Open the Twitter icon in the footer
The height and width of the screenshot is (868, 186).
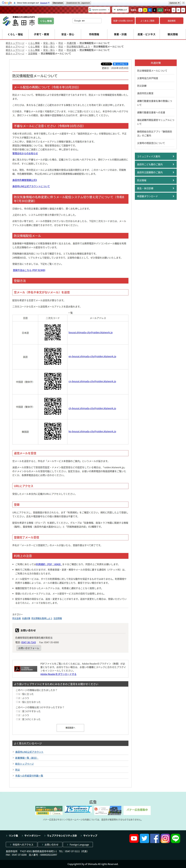[x=144, y=838]
